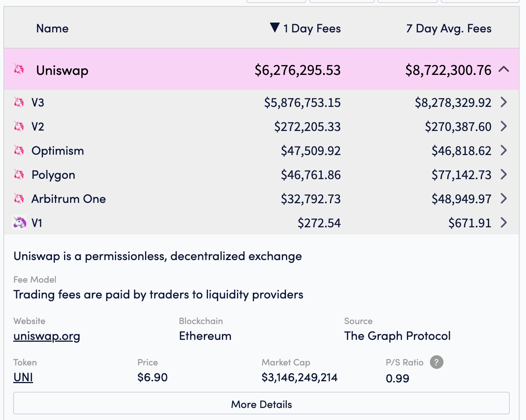
Task: Click the Market Cap label
Action: point(286,363)
